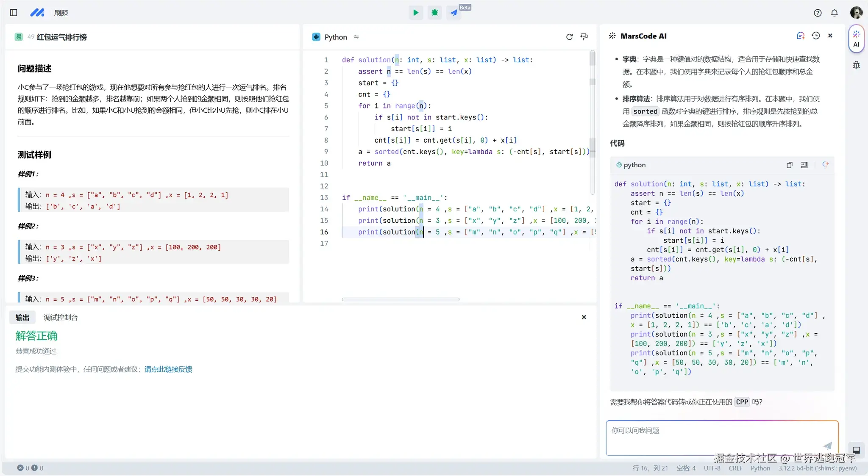
Task: Select the 输出 tab
Action: [22, 318]
